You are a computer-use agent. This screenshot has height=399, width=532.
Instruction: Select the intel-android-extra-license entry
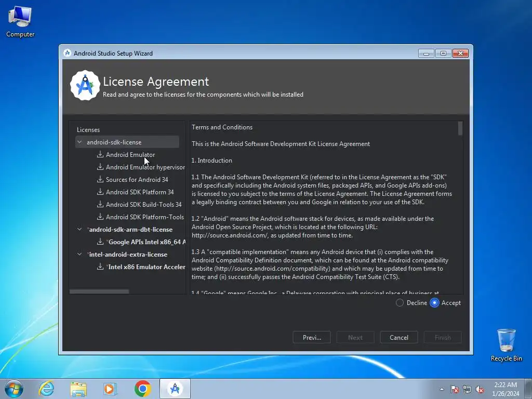pyautogui.click(x=128, y=254)
